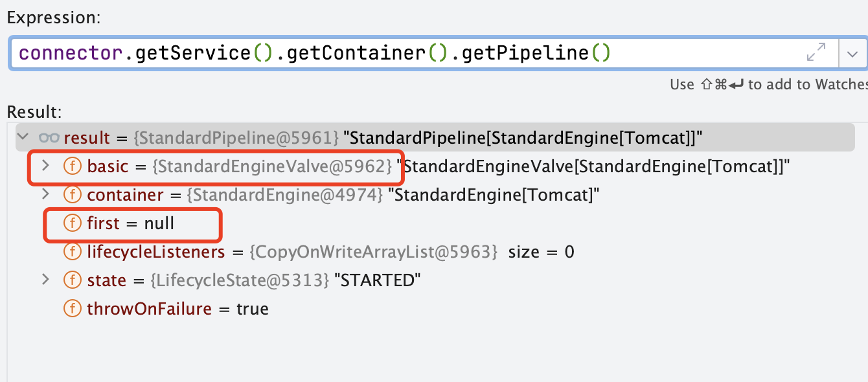Click the glasses watch icon beside result

coord(49,137)
